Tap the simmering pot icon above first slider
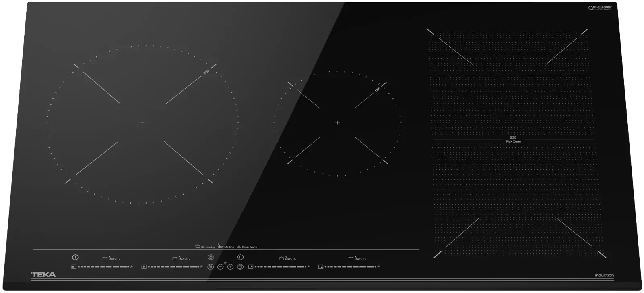 coord(105,258)
